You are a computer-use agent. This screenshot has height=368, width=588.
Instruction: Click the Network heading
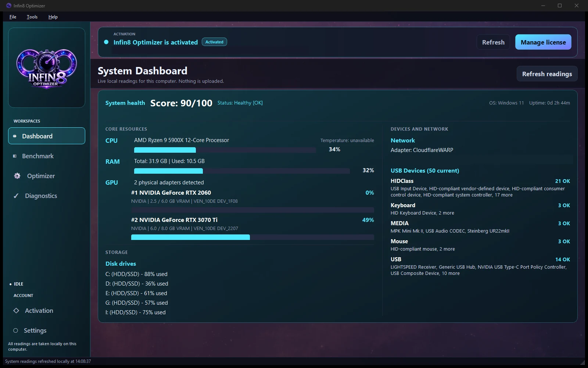[x=403, y=141]
